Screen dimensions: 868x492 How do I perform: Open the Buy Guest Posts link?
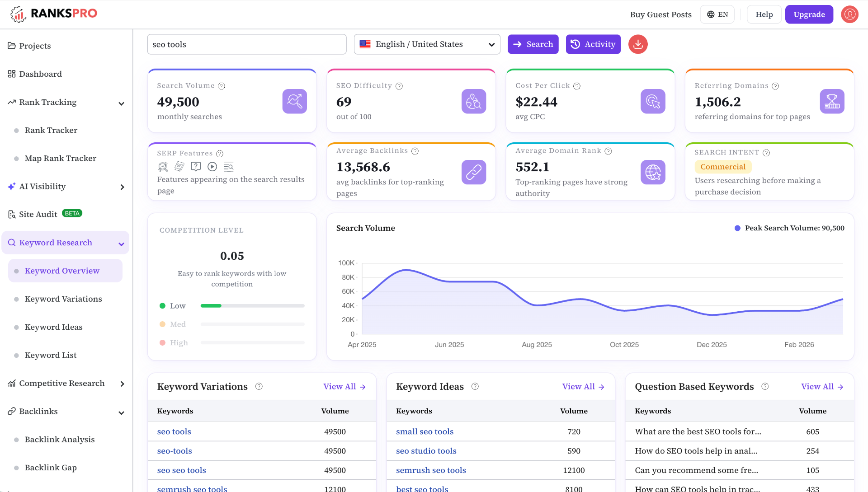(x=660, y=14)
